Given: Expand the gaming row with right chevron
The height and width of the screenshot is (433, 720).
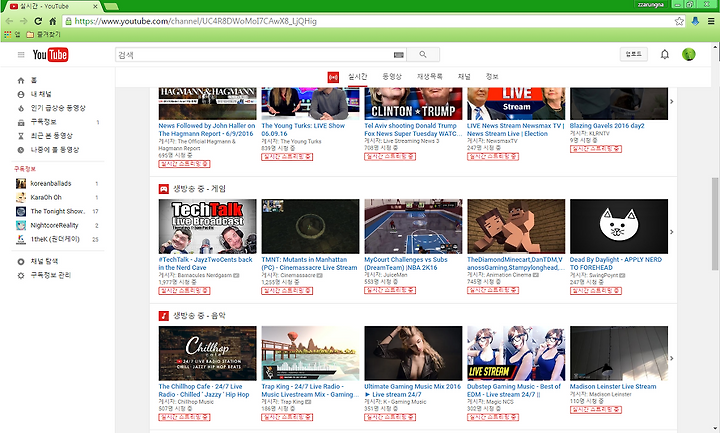Looking at the screenshot, I should pyautogui.click(x=671, y=232).
